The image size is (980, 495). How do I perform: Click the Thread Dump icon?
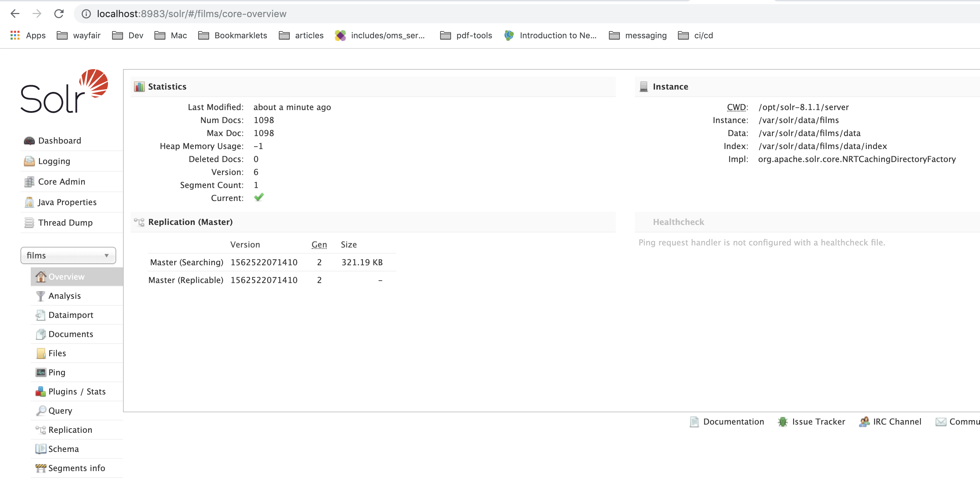click(x=29, y=223)
